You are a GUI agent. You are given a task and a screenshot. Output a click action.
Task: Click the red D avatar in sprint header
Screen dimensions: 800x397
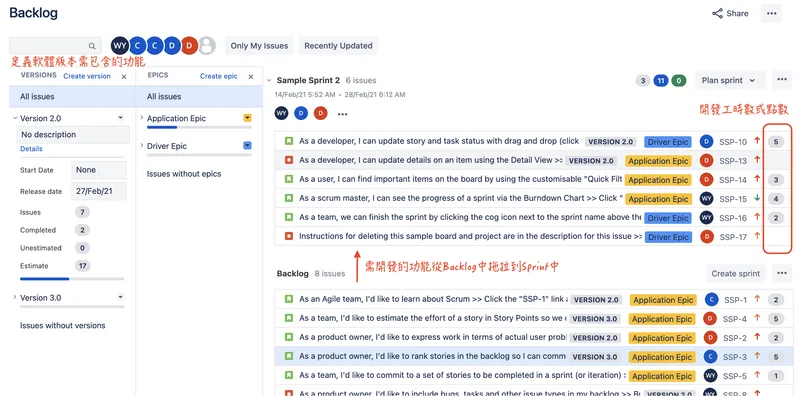click(x=320, y=113)
